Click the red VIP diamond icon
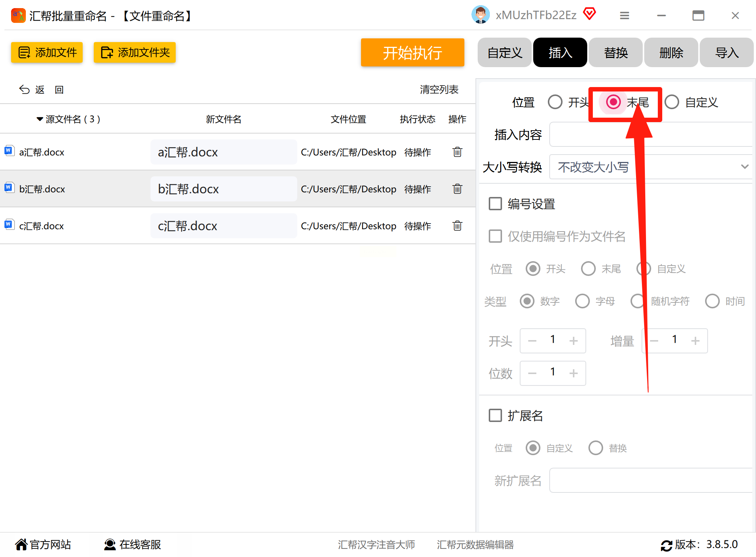The height and width of the screenshot is (557, 756). (590, 14)
